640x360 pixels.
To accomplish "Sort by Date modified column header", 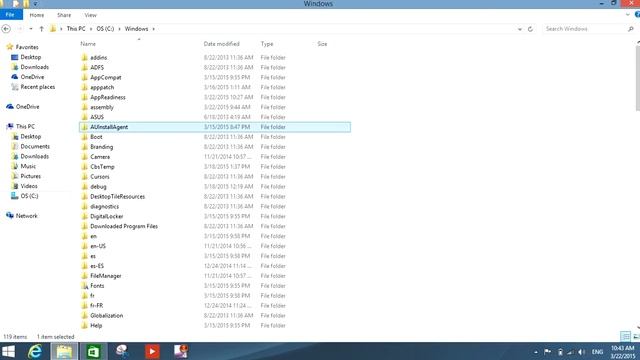I will click(x=222, y=44).
